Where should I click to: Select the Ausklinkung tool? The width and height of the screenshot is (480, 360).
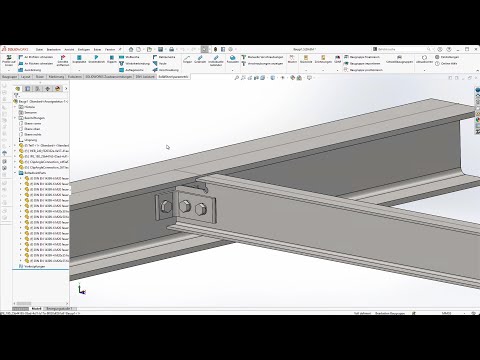pyautogui.click(x=30, y=70)
